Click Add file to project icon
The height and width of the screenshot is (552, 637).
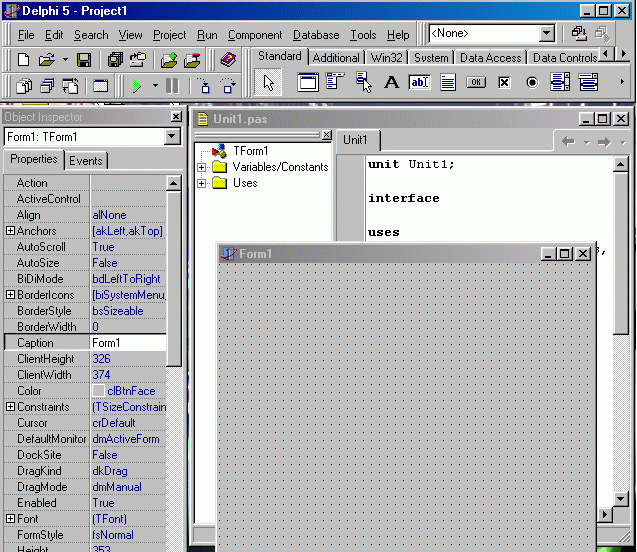(169, 60)
